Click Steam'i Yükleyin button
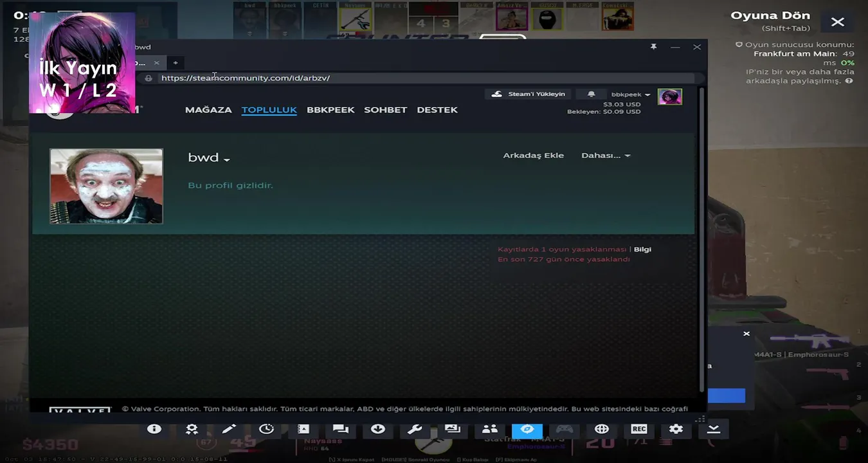 pyautogui.click(x=528, y=94)
